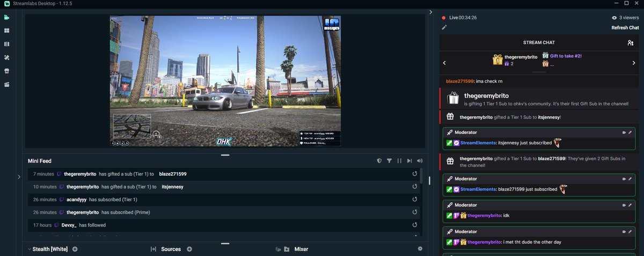644x256 pixels.
Task: Click the resize handle above Mini Feed
Action: pos(225,155)
